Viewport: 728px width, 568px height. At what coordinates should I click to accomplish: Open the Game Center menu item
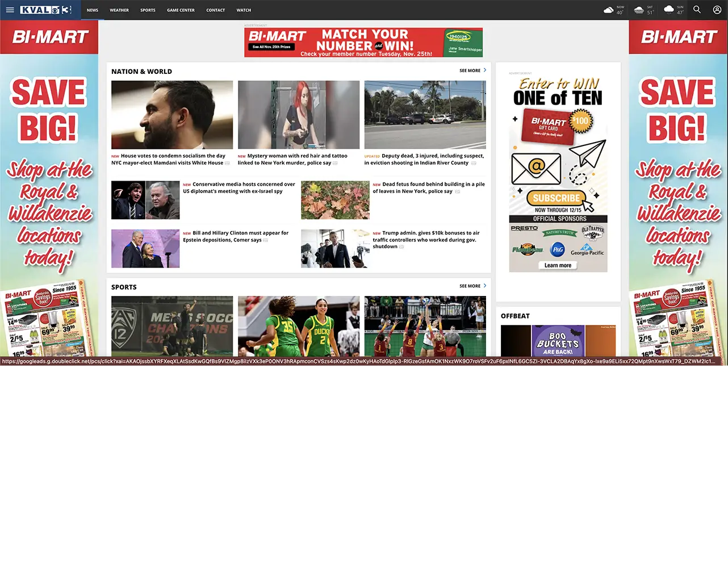point(181,10)
